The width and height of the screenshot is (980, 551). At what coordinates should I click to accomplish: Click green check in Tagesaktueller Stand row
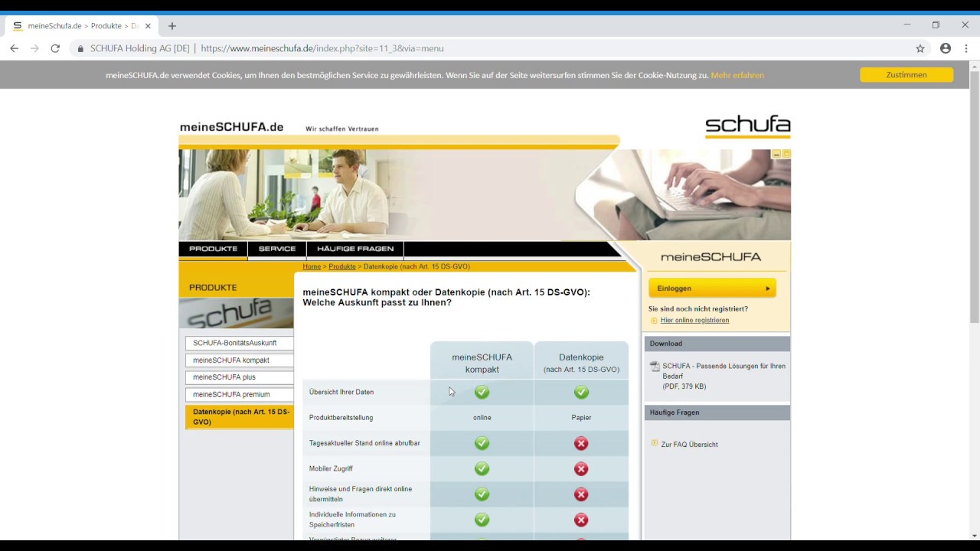click(482, 443)
